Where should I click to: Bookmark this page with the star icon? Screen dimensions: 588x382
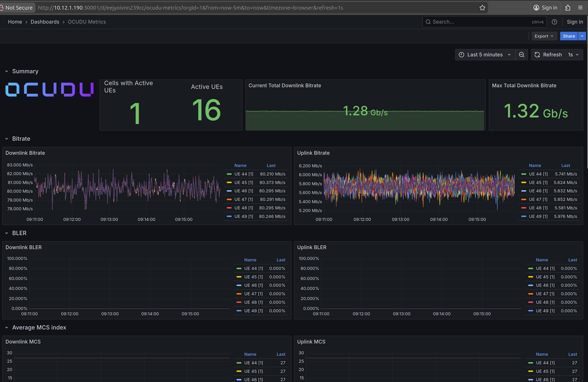[482, 8]
